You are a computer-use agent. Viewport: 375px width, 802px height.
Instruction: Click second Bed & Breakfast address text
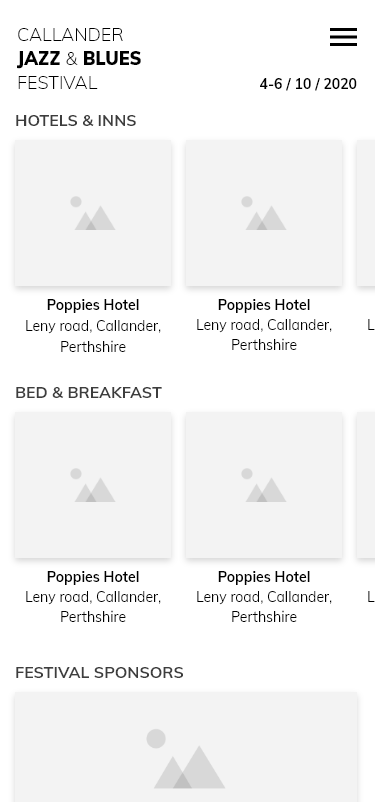[x=264, y=607]
